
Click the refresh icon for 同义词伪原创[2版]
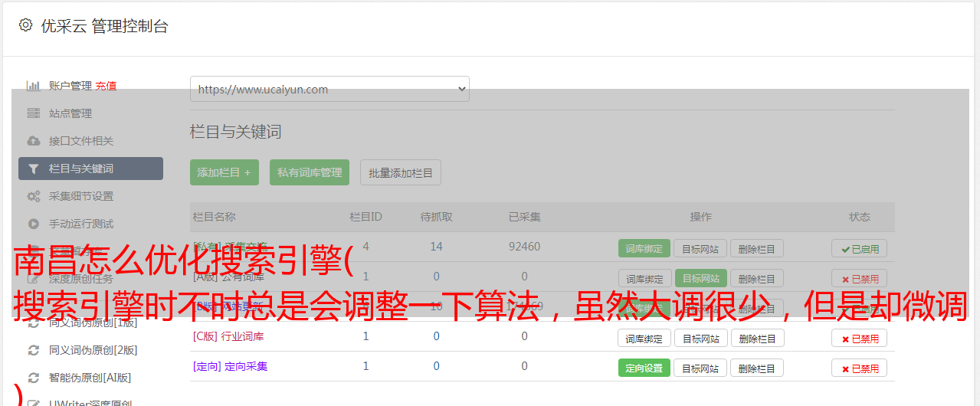[x=34, y=350]
